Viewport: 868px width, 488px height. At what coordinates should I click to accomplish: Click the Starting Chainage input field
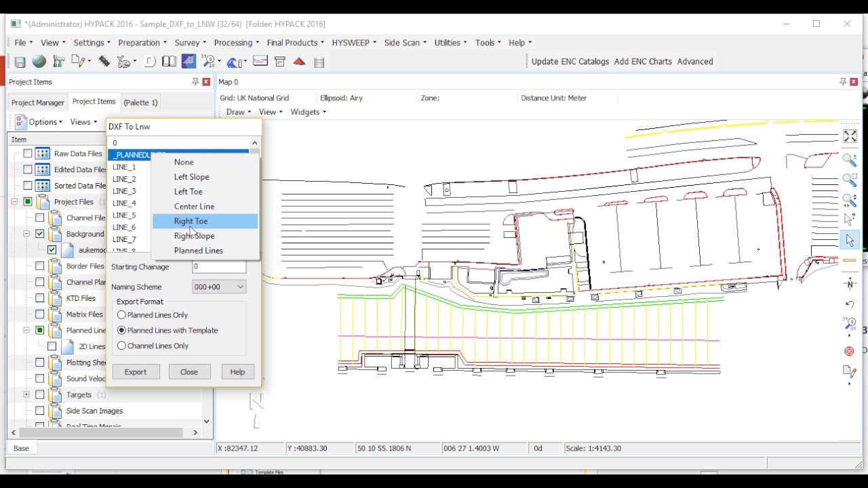coord(218,266)
